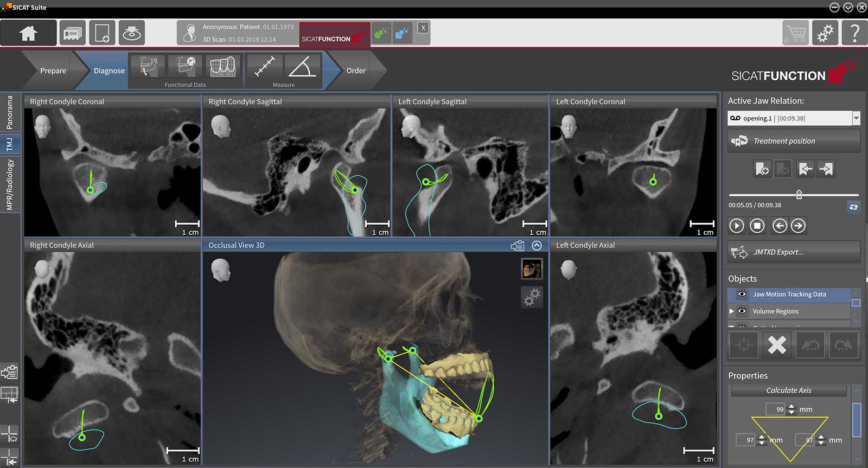868x468 pixels.
Task: Open the settings gears in the top bar
Action: point(825,34)
